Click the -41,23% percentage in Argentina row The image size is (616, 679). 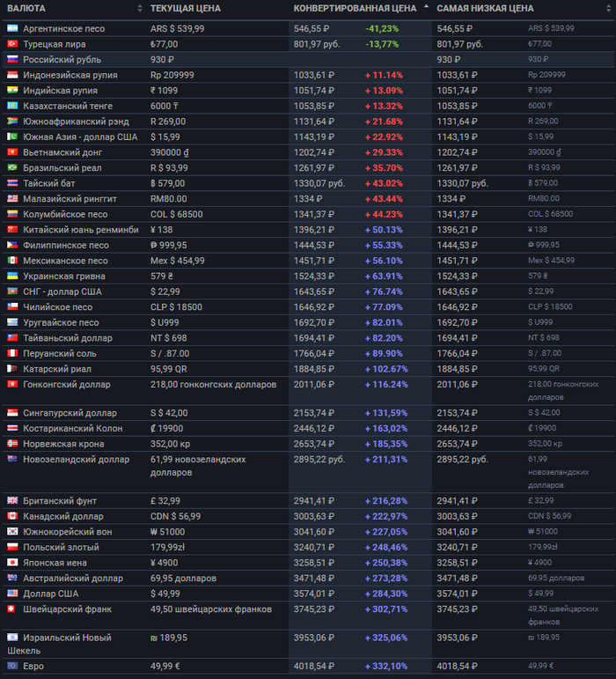coord(381,28)
